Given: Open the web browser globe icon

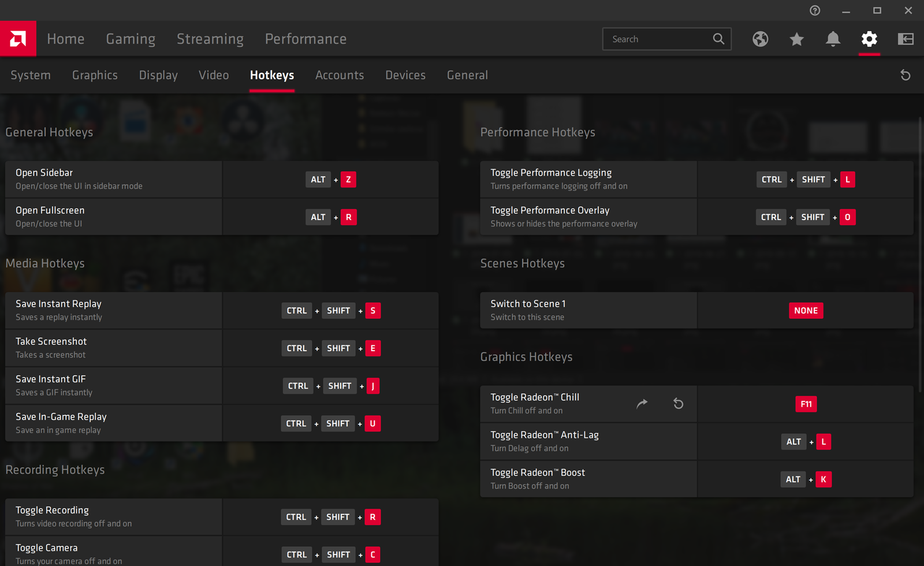Looking at the screenshot, I should coord(760,39).
